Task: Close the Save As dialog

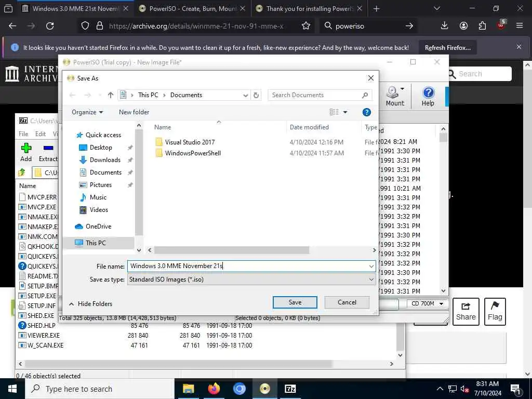Action: (x=371, y=78)
